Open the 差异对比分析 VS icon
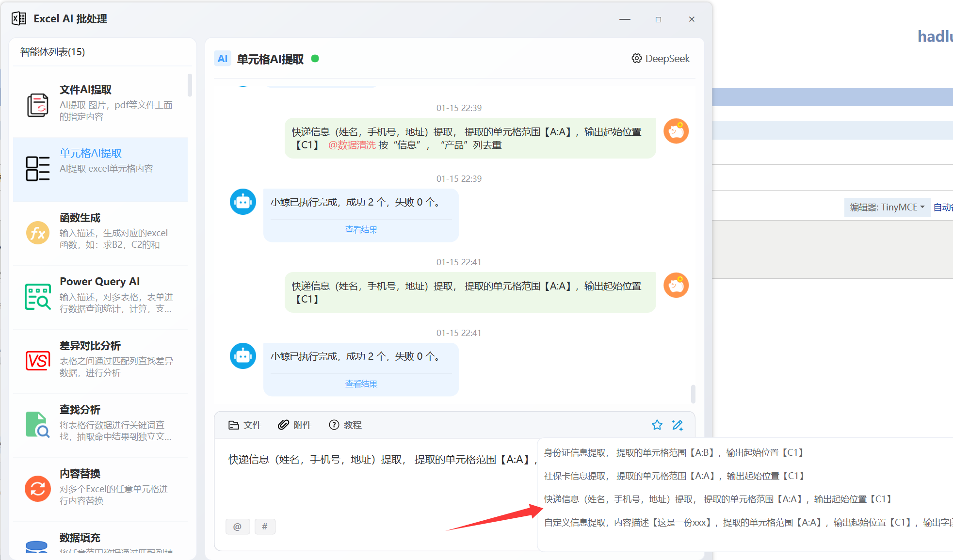The height and width of the screenshot is (560, 953). (x=38, y=361)
